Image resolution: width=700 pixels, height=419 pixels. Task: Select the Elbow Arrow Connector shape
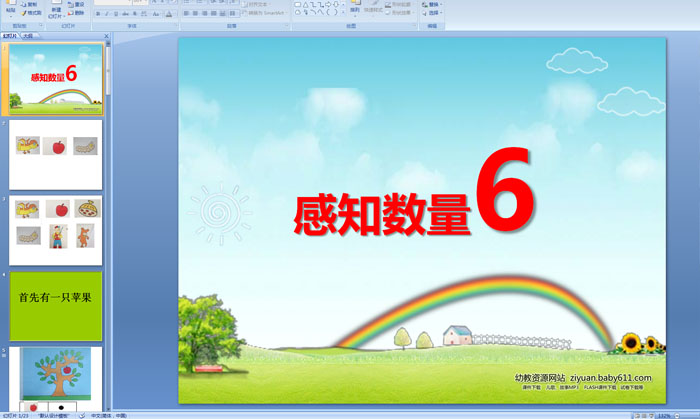click(320, 4)
